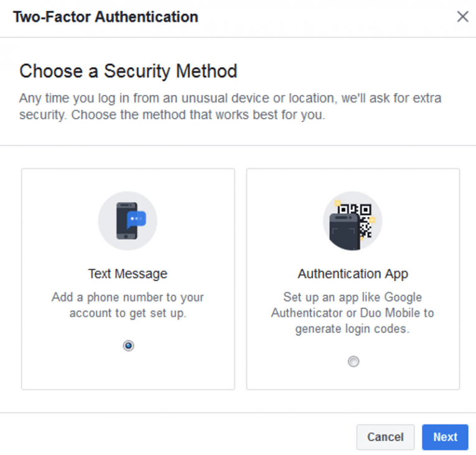Viewport: 476px width, 455px height.
Task: Click the "Two-Factor Authentication" dialog title
Action: (x=105, y=17)
